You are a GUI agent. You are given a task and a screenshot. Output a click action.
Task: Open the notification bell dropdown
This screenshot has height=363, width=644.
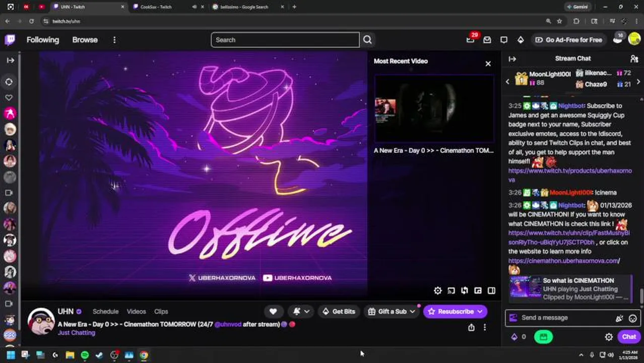(x=301, y=312)
